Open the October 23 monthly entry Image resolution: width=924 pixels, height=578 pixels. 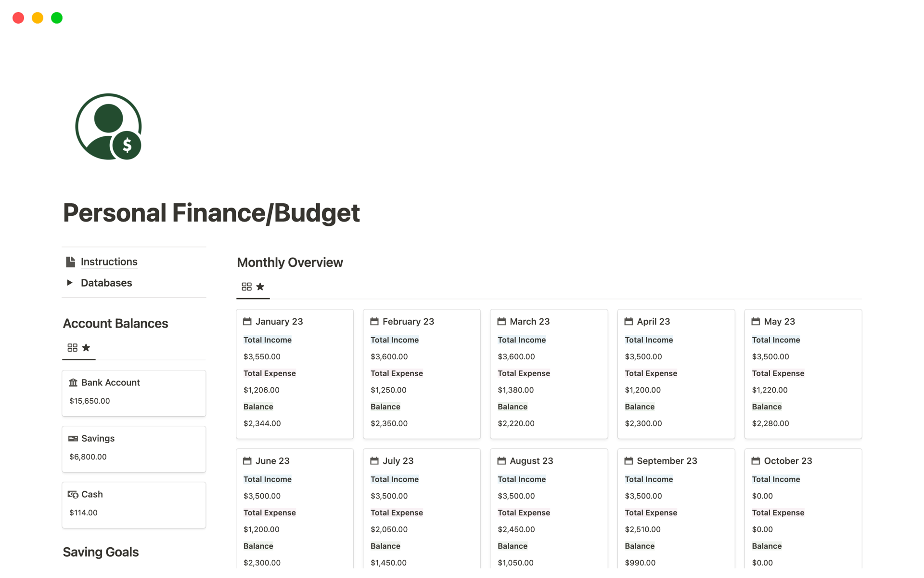[788, 461]
